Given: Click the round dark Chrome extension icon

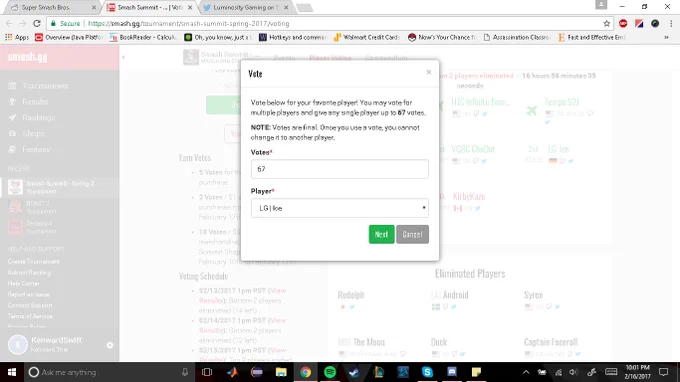Looking at the screenshot, I should tap(655, 23).
